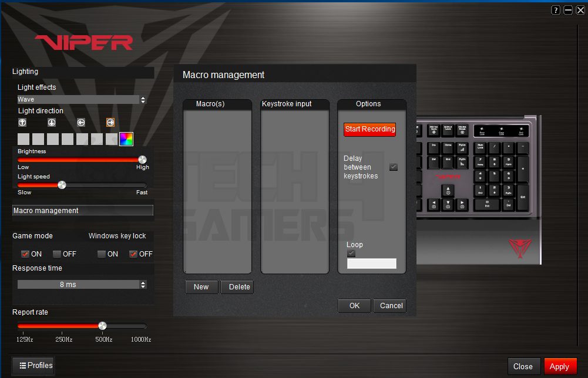
Task: Set light direction to right arrow
Action: (x=110, y=122)
